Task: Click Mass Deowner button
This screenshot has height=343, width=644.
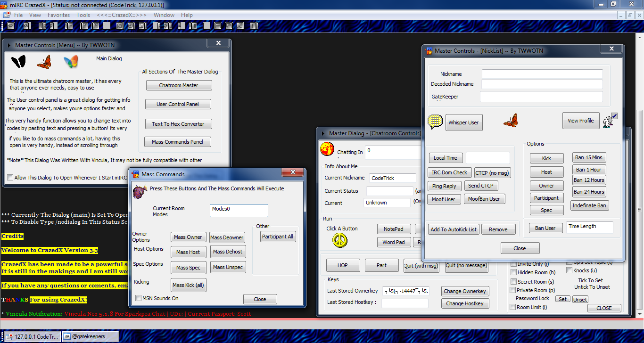Action: (x=227, y=237)
